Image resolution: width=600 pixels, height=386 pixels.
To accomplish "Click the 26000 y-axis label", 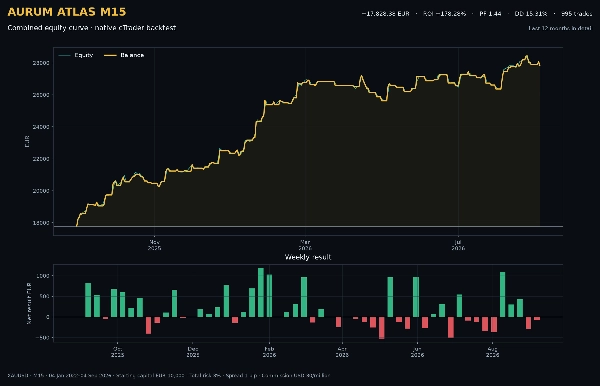I will [x=41, y=95].
